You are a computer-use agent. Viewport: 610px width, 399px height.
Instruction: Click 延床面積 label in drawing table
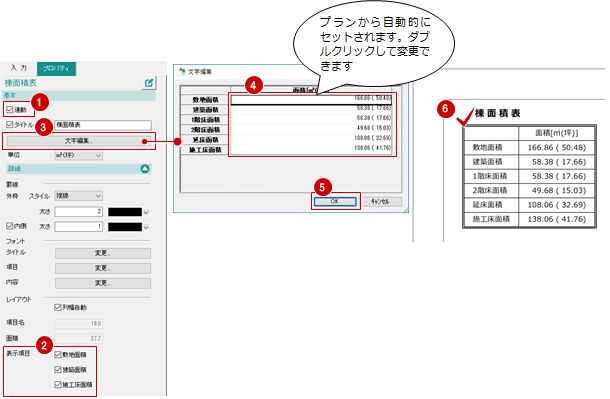click(x=487, y=205)
